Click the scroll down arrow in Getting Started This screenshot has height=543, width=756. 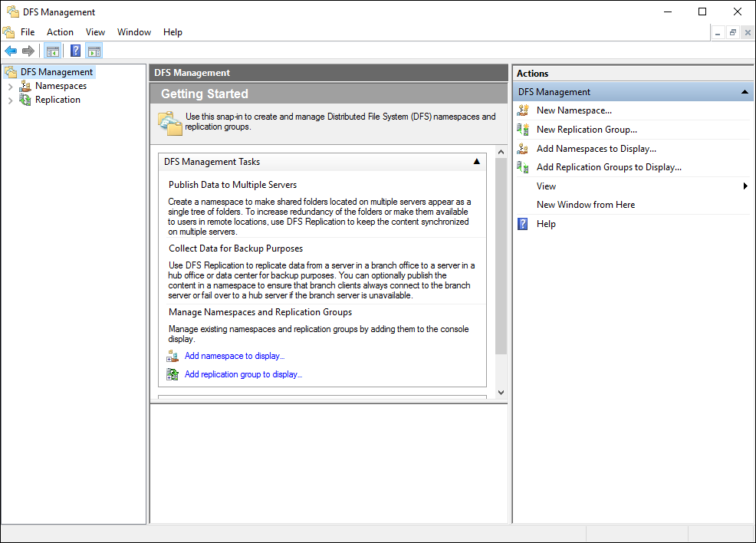coord(501,392)
